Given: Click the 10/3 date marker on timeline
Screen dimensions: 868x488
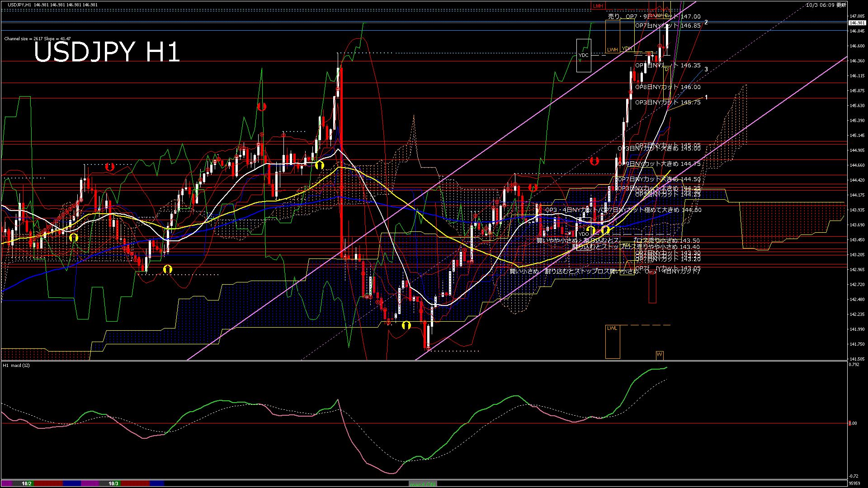Looking at the screenshot, I should 113,483.
